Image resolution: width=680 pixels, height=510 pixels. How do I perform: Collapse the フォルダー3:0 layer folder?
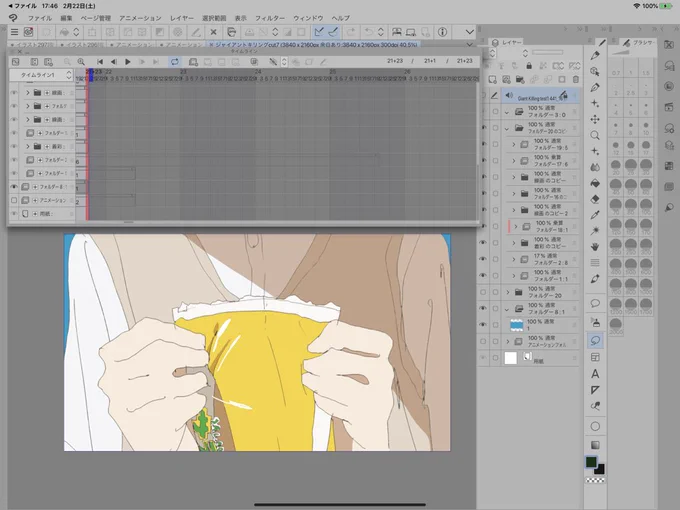pos(507,112)
